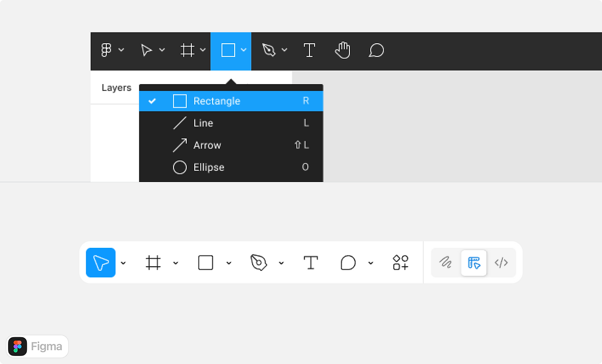Expand Pen tools chevron in dark toolbar
602x364 pixels.
(285, 50)
